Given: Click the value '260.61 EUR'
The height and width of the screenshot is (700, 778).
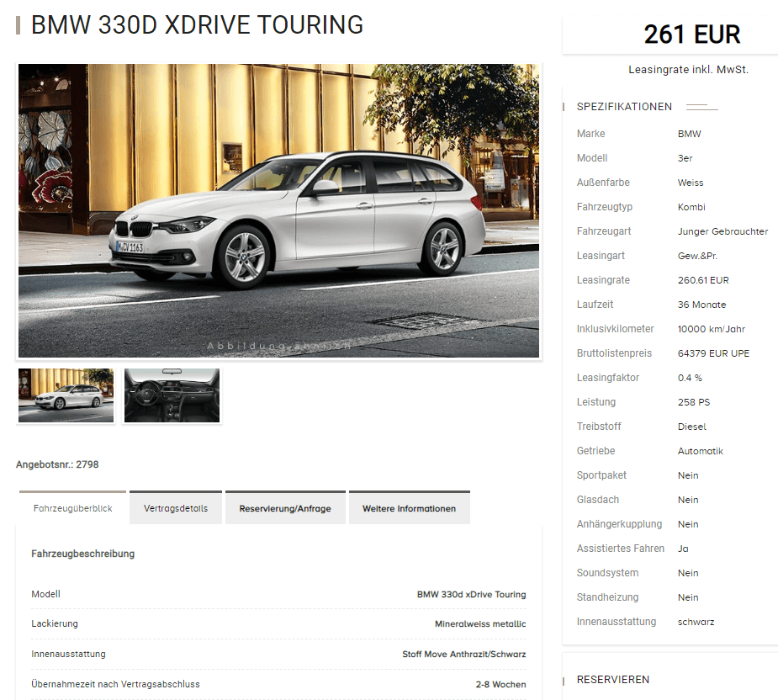Looking at the screenshot, I should point(703,280).
